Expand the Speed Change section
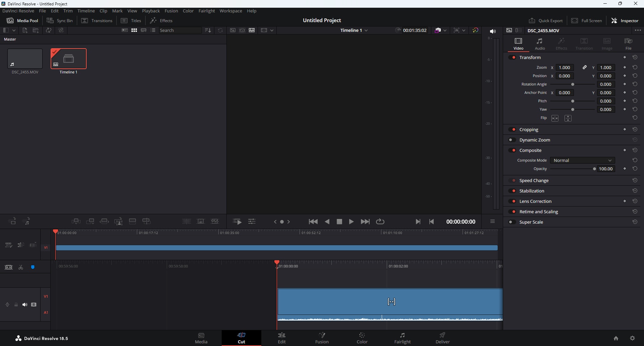 534,180
